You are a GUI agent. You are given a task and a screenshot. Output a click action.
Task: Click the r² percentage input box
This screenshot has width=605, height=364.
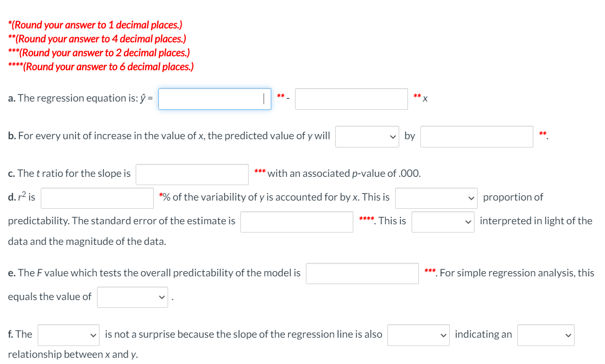click(x=96, y=198)
